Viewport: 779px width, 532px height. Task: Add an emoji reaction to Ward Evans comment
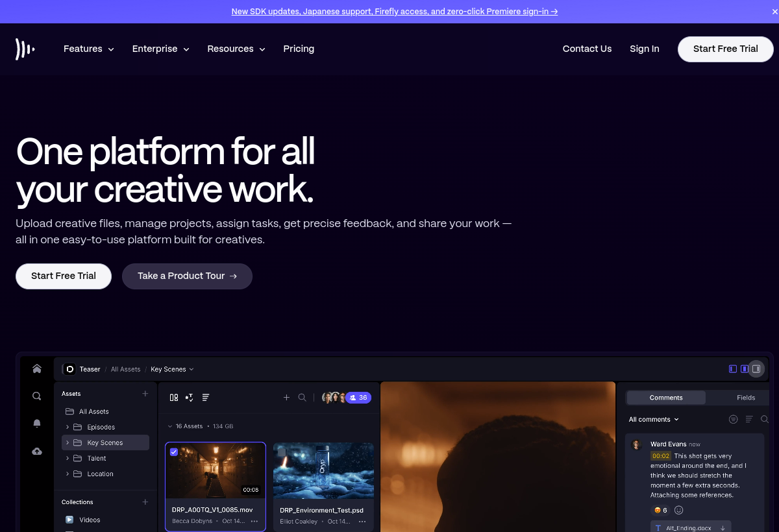click(x=679, y=511)
